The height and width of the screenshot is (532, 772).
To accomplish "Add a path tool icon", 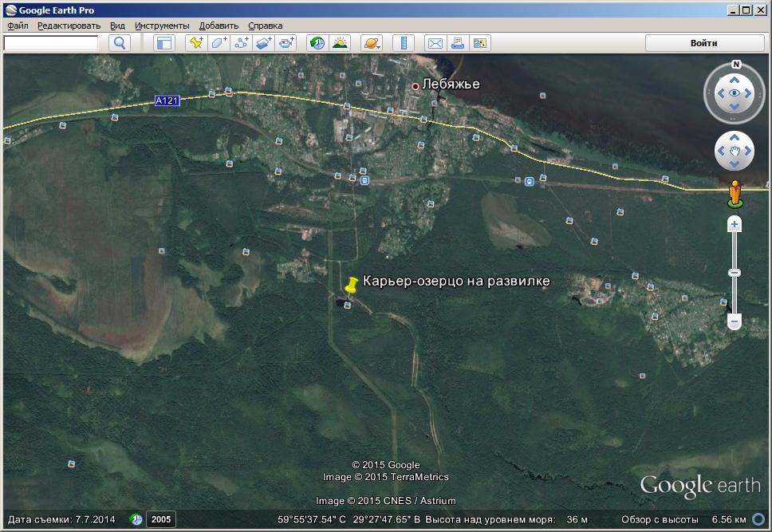I will pyautogui.click(x=241, y=43).
